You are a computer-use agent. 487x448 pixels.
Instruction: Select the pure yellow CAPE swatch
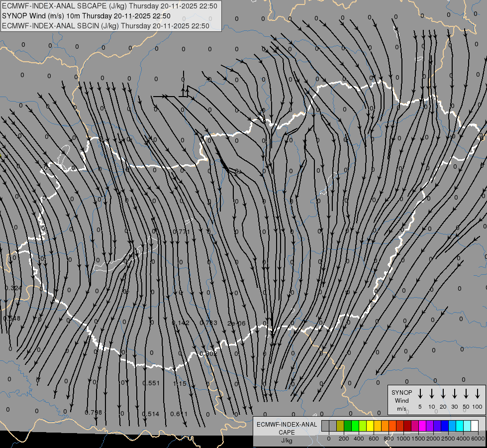click(x=370, y=426)
